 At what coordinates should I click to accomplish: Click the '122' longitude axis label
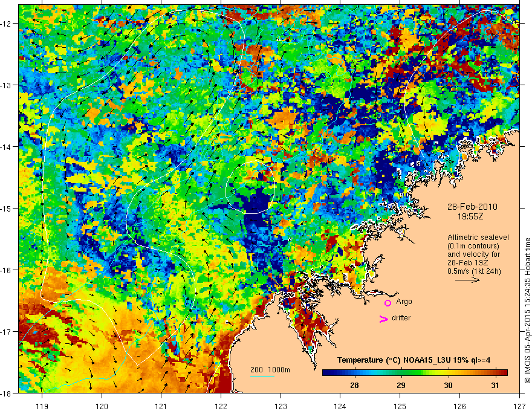221,406
